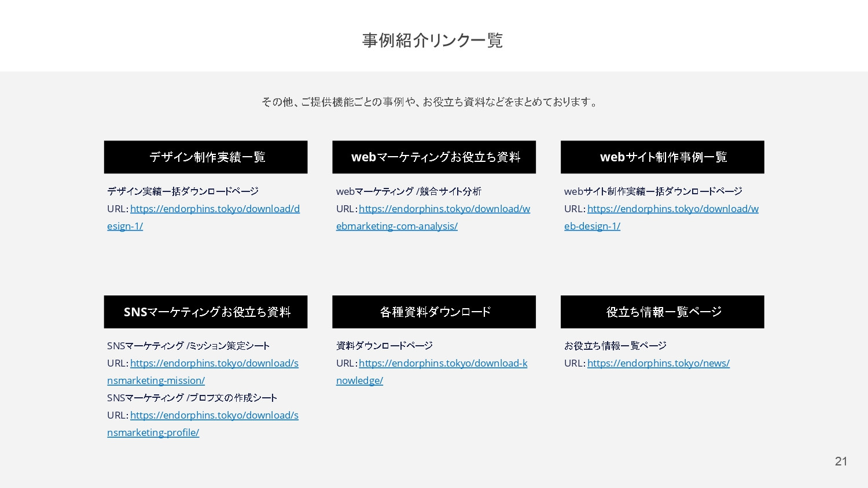Image resolution: width=868 pixels, height=488 pixels.
Task: Open the デザイン制作実績一覧 header button
Action: tap(205, 157)
